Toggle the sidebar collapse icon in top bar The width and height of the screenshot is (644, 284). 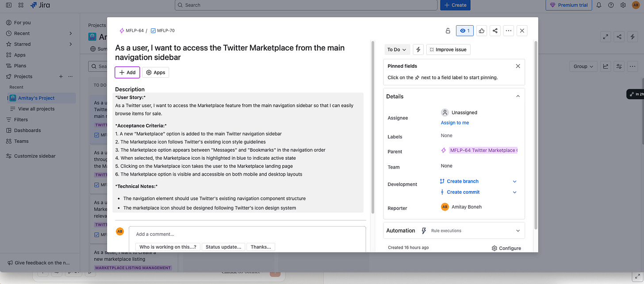coord(9,5)
